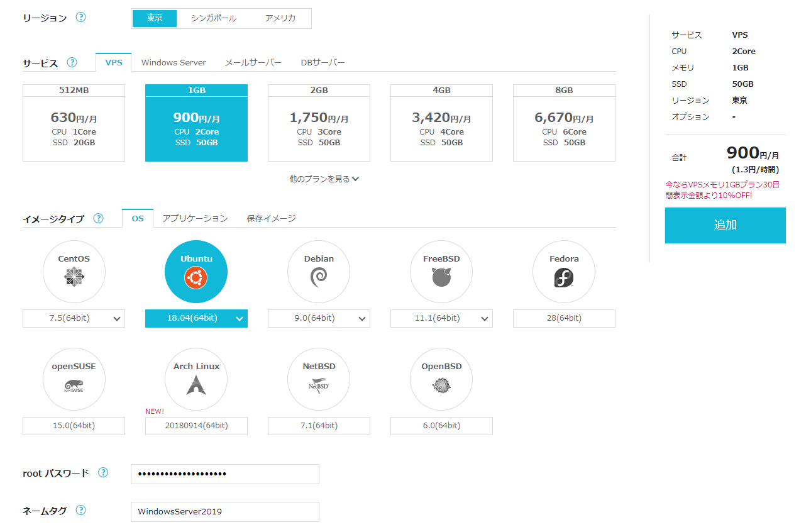
Task: Open FreeBSD 11.1(64bit) version dropdown
Action: (x=441, y=318)
